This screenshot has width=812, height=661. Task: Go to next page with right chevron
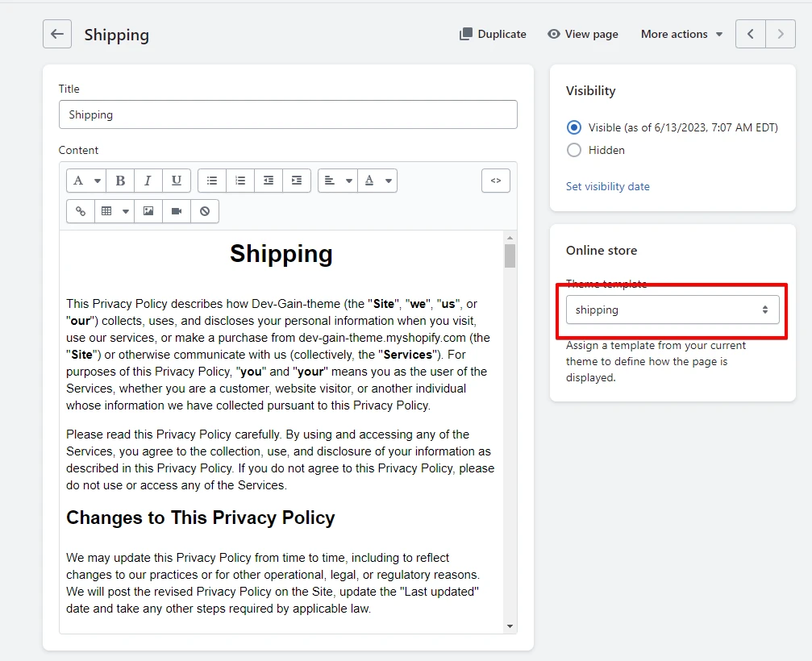click(x=781, y=34)
